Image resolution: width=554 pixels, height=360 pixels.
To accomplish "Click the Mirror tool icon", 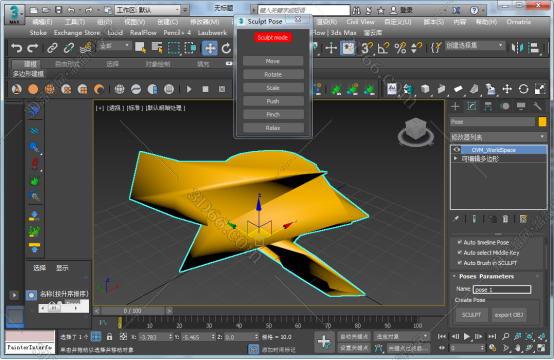I will click(518, 48).
